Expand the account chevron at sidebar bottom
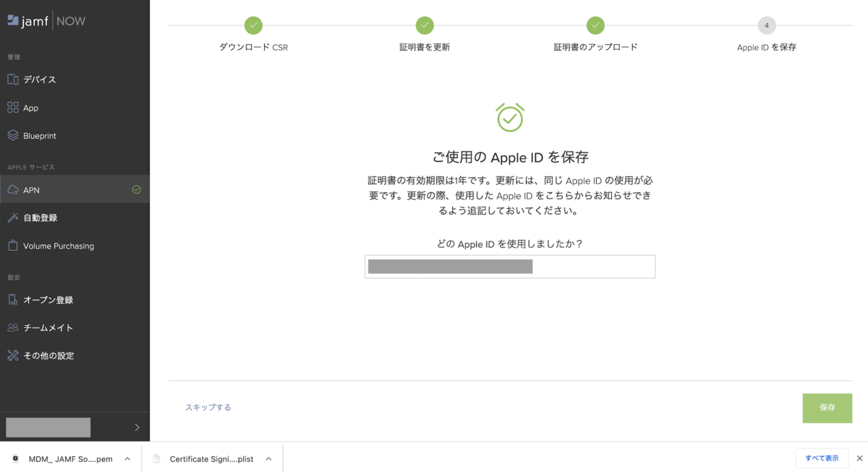Screen dimensions: 868x472 point(137,427)
